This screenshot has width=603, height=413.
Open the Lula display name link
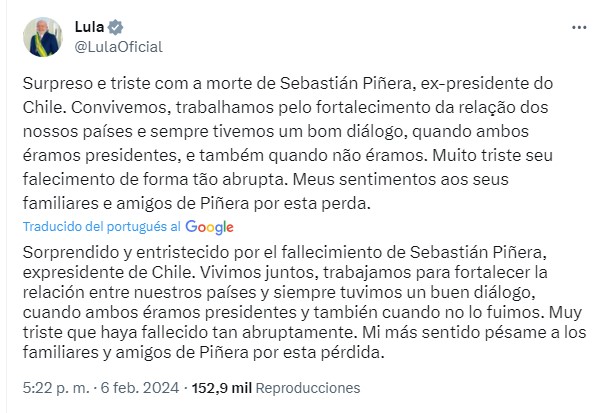(x=90, y=27)
